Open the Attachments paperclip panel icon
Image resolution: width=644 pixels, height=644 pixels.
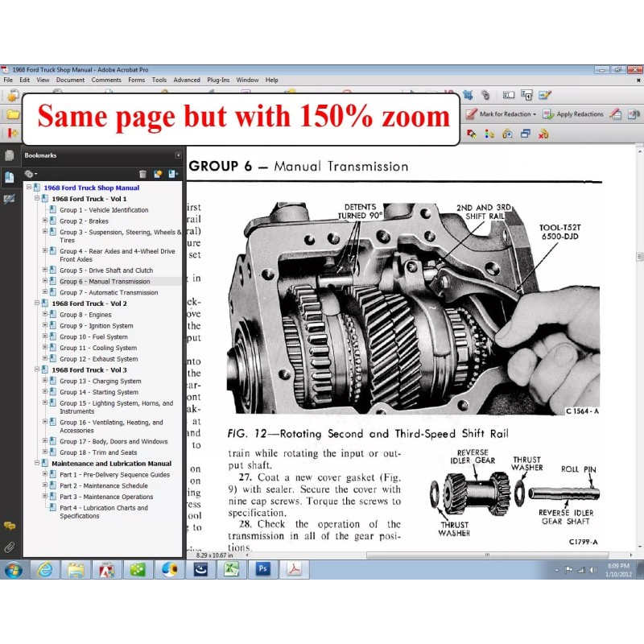[10, 547]
